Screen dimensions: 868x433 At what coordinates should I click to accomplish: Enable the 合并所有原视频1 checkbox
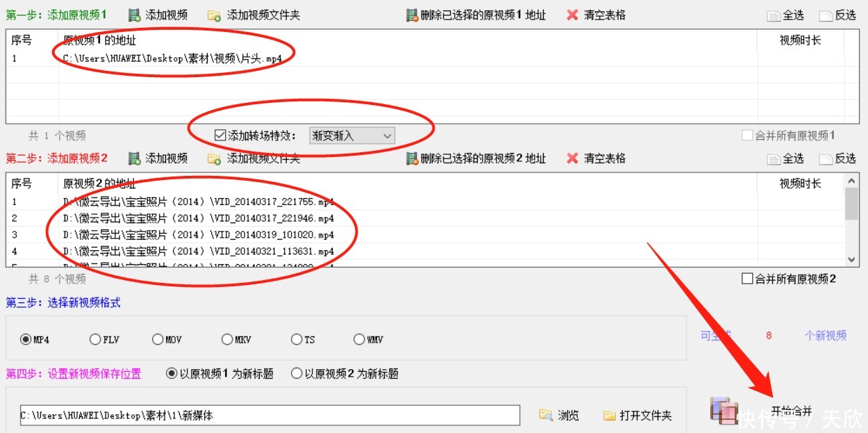pos(749,136)
